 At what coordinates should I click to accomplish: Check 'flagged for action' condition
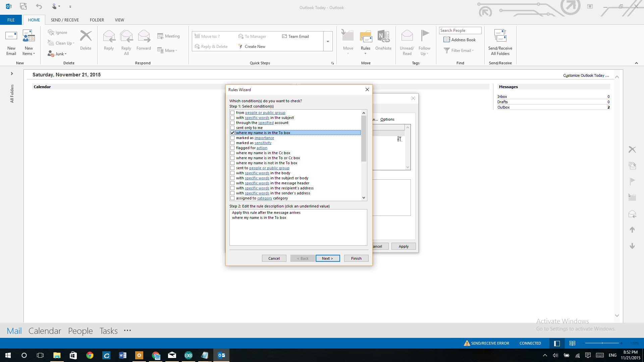tap(232, 148)
